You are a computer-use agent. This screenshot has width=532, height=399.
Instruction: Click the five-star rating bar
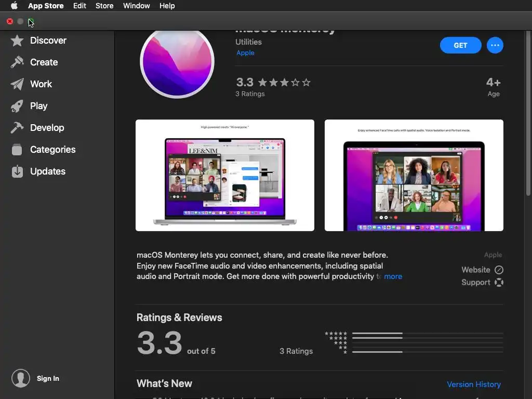pyautogui.click(x=428, y=334)
